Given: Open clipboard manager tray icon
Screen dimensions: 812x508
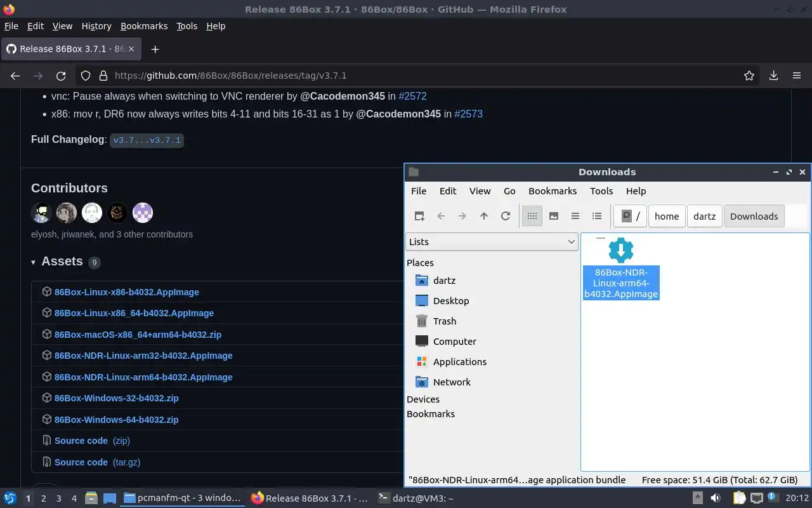Looking at the screenshot, I should pyautogui.click(x=739, y=498).
